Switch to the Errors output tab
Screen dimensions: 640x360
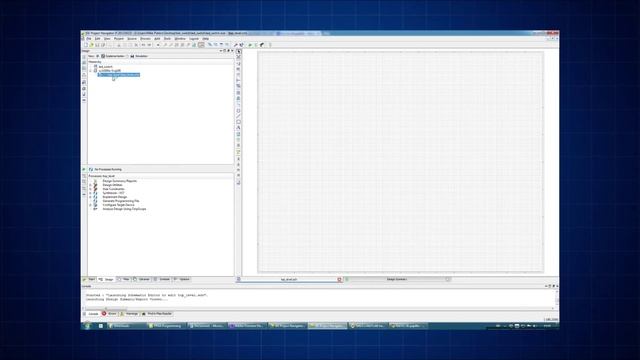[x=110, y=314]
